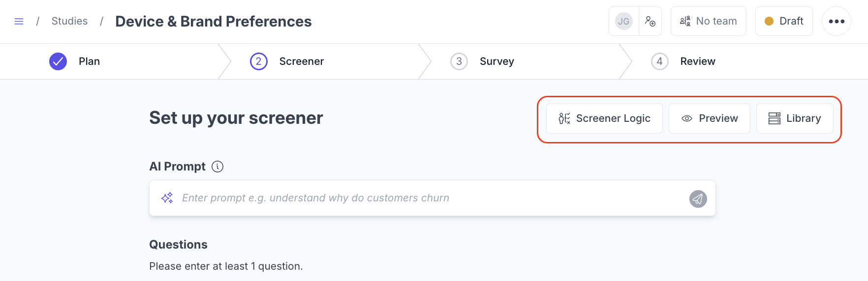Click the send prompt paper plane button
868x281 pixels.
(698, 198)
